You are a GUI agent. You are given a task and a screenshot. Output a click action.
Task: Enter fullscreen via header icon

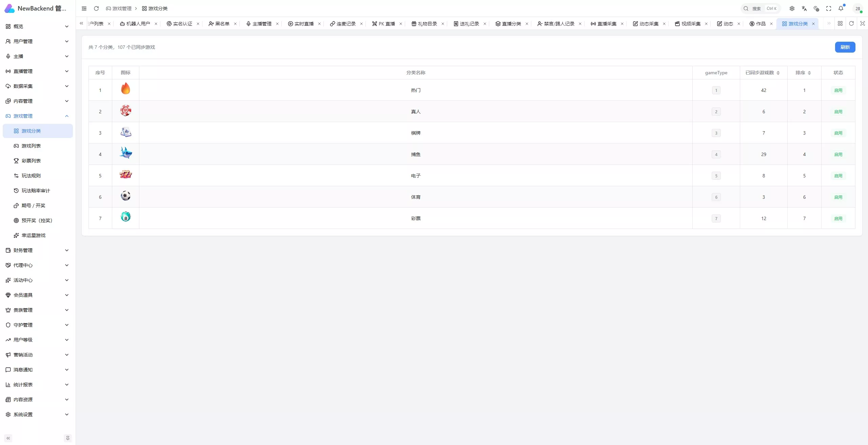[x=829, y=8]
